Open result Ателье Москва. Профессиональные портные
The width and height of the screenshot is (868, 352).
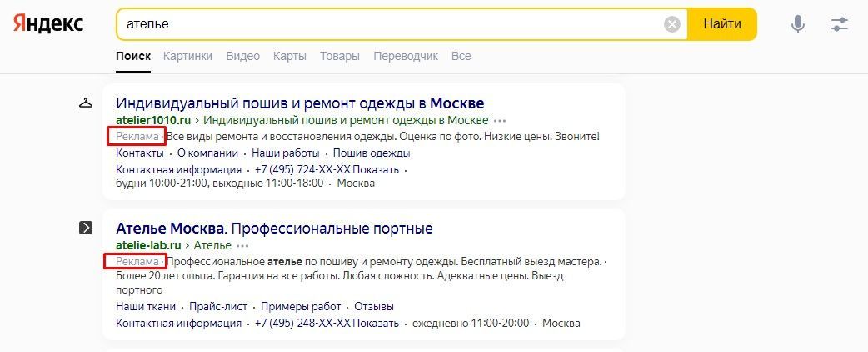[x=275, y=228]
